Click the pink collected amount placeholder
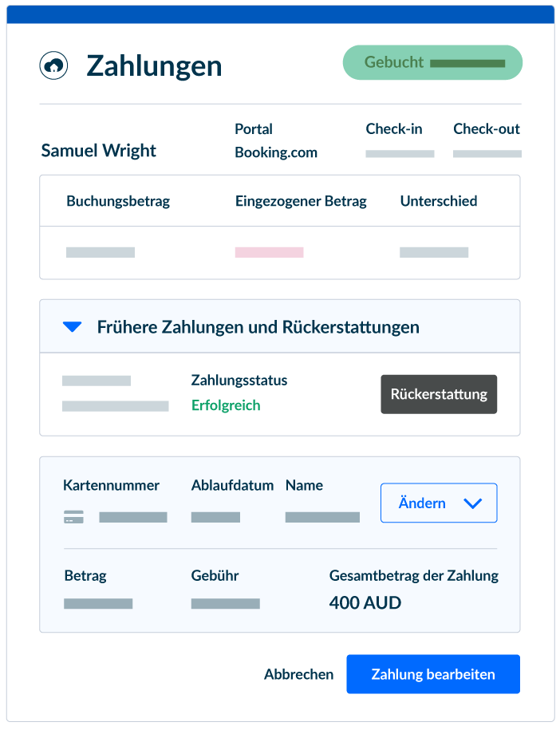 (269, 252)
